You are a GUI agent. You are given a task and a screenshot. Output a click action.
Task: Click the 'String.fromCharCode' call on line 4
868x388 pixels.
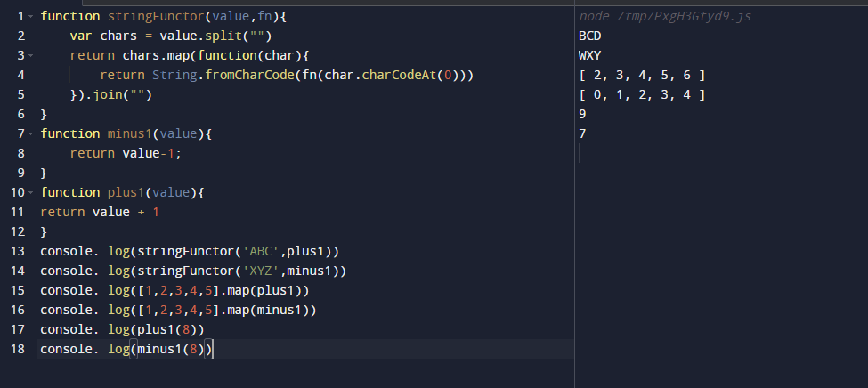click(x=223, y=76)
